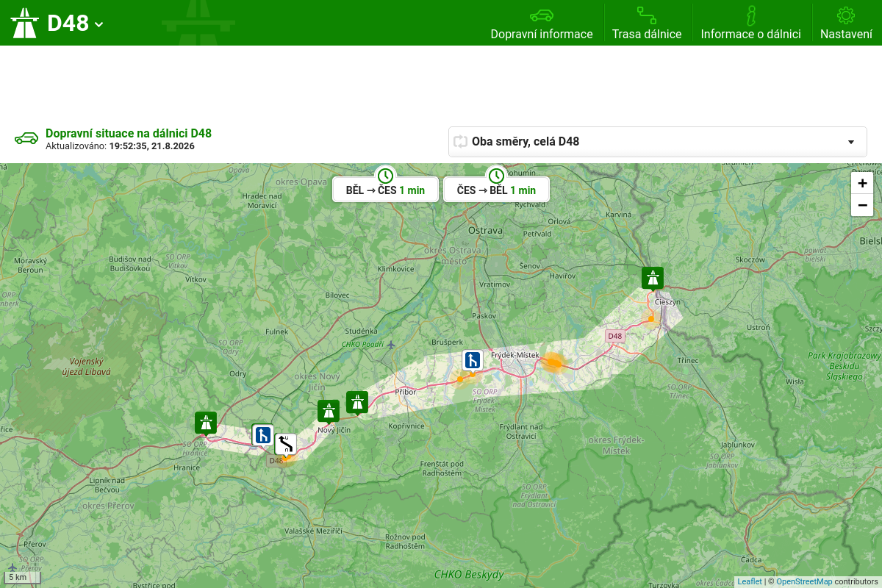Click the blue lane restriction sign near Hranice
Image resolution: width=882 pixels, height=588 pixels.
pos(262,435)
